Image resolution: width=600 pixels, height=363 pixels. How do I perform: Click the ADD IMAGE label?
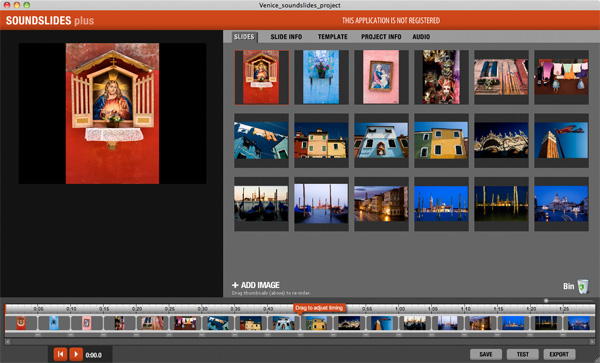pos(260,285)
